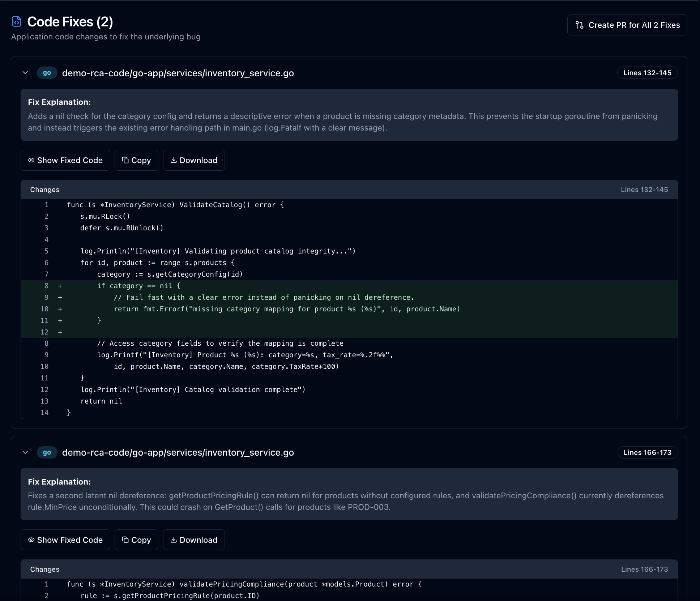The image size is (700, 601).
Task: Select the go language badge on the second file
Action: (x=47, y=452)
